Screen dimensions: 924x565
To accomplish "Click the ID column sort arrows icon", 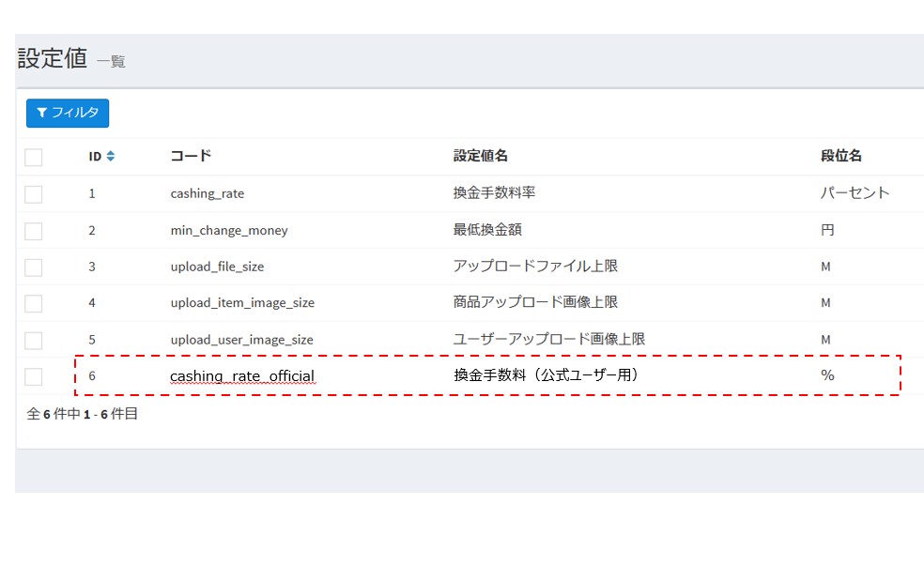I will pyautogui.click(x=111, y=157).
